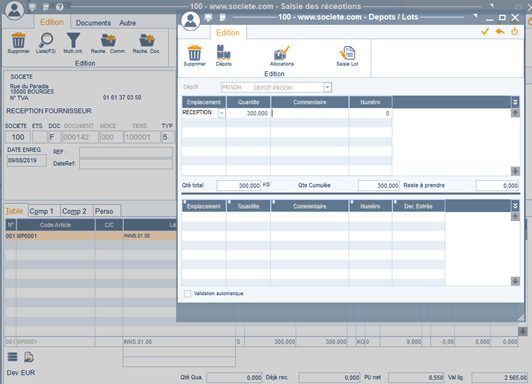Screen dimensions: 532x384
Task: Click the Val lig field 2 565,00
Action: click(x=499, y=377)
